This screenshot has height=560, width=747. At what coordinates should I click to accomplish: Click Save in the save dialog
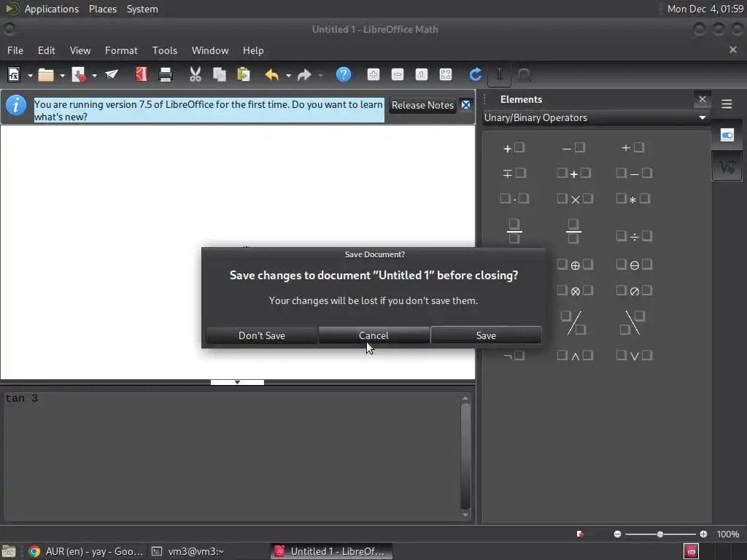click(486, 335)
